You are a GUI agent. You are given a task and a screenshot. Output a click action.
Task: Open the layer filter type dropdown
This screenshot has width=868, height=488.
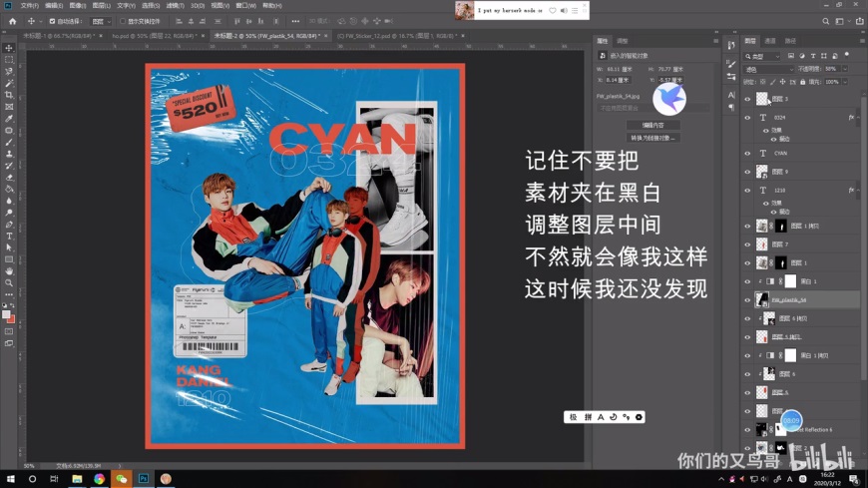coord(762,56)
